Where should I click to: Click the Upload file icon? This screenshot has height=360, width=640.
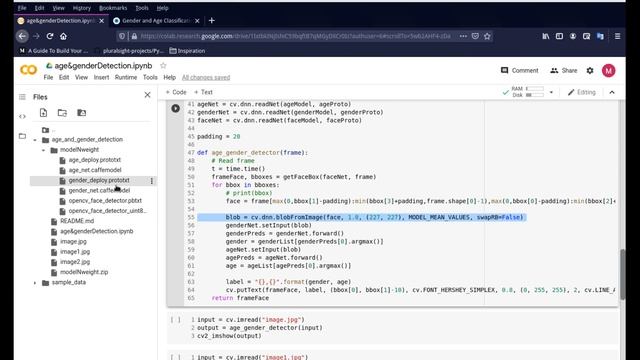coord(43,113)
